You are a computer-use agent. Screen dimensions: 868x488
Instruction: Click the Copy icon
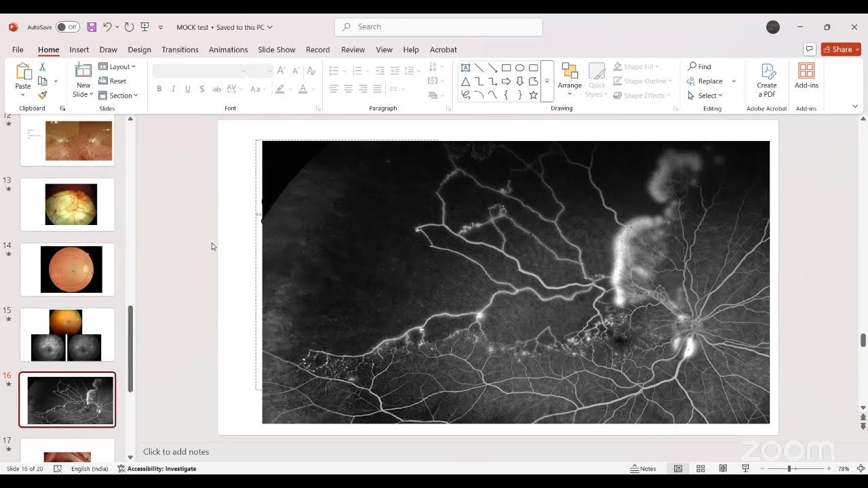[42, 81]
